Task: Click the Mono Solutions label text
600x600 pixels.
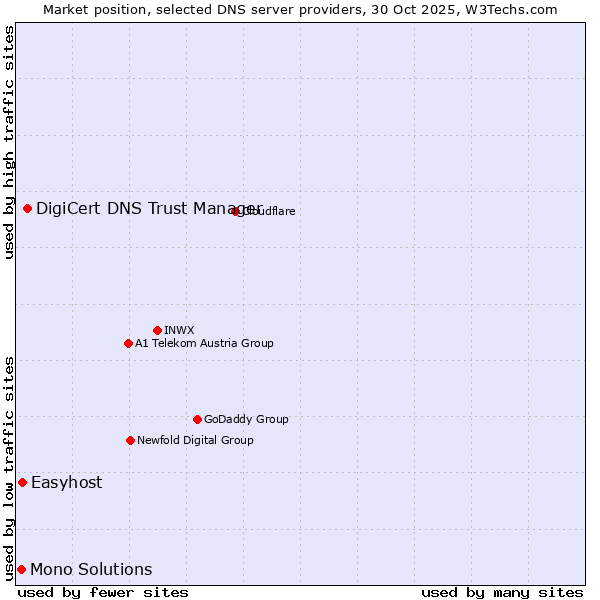Action: click(x=91, y=569)
